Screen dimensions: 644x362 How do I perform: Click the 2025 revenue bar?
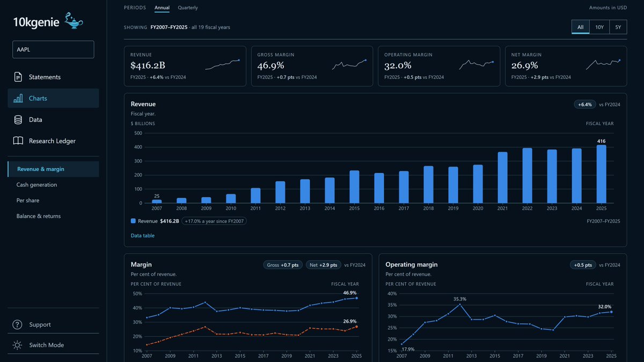[x=602, y=174]
